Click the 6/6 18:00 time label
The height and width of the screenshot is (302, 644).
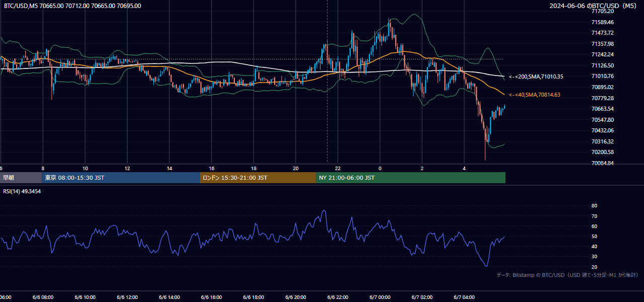(253, 297)
